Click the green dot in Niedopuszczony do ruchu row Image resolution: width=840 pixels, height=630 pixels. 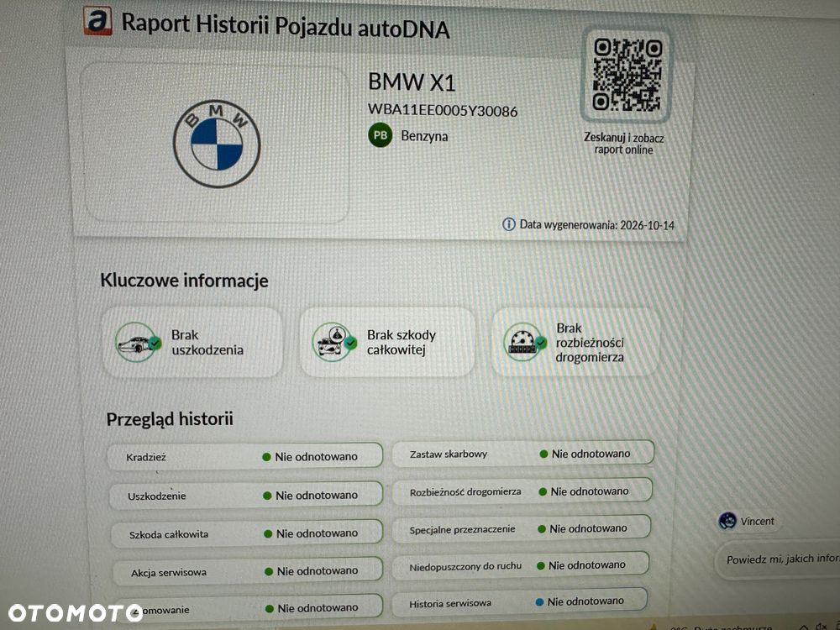click(x=540, y=565)
